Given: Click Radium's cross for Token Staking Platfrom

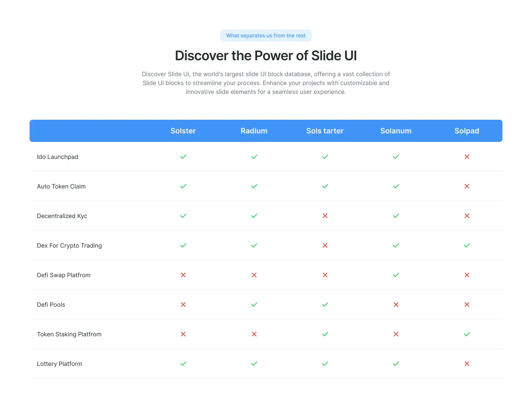Looking at the screenshot, I should coord(254,334).
